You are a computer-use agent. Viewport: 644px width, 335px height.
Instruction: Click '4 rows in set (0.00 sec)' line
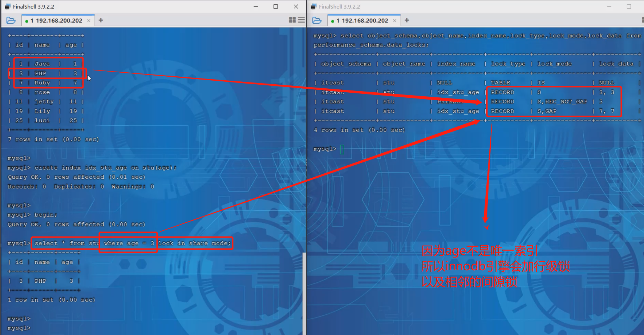(x=359, y=130)
